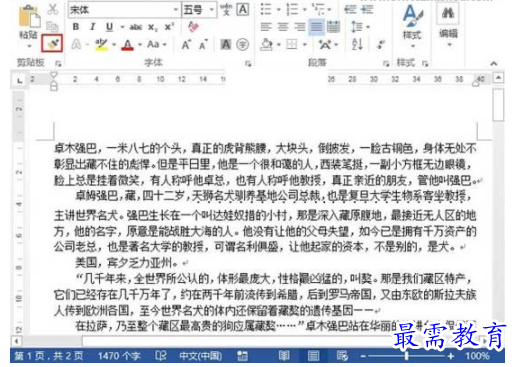
Task: Open the Styles group dialog launcher
Action: pyautogui.click(x=425, y=63)
